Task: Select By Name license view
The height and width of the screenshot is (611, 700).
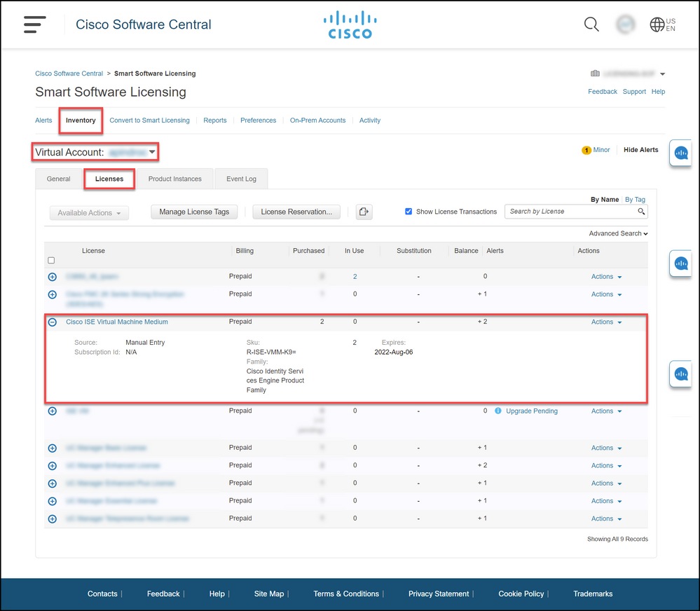Action: coord(605,200)
